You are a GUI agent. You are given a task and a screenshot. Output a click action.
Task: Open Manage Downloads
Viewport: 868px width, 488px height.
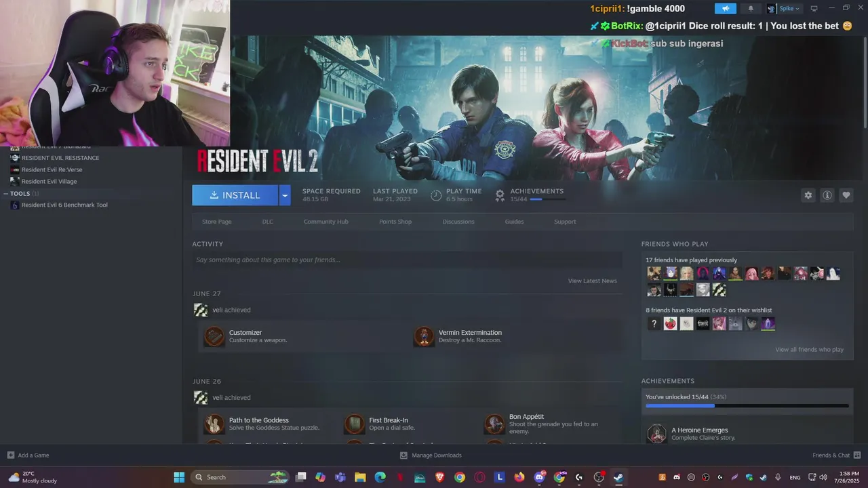(x=431, y=455)
